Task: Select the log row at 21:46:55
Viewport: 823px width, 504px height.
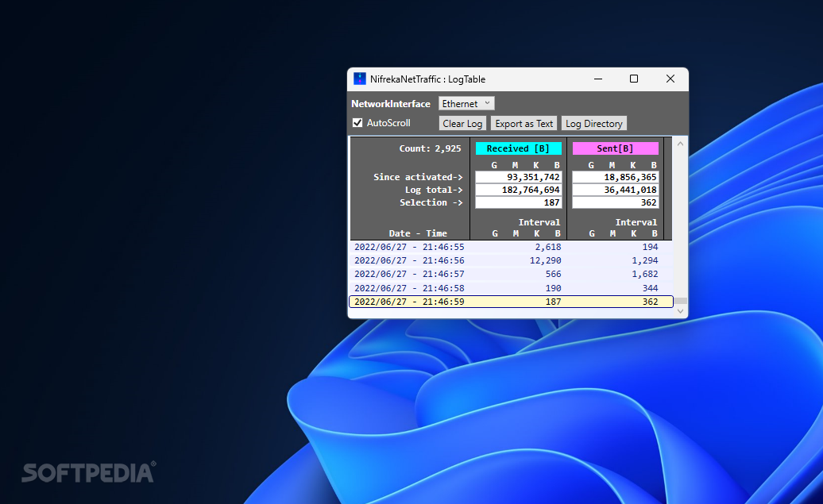Action: coord(511,247)
